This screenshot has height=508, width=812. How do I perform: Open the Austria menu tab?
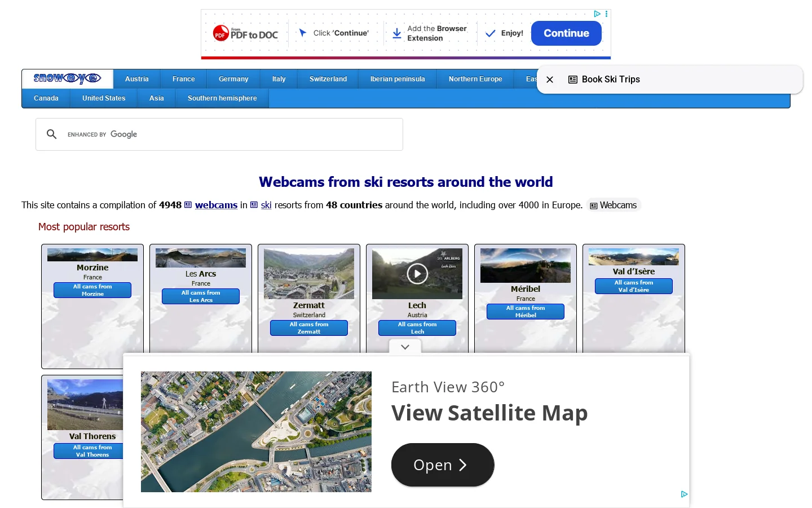(137, 79)
